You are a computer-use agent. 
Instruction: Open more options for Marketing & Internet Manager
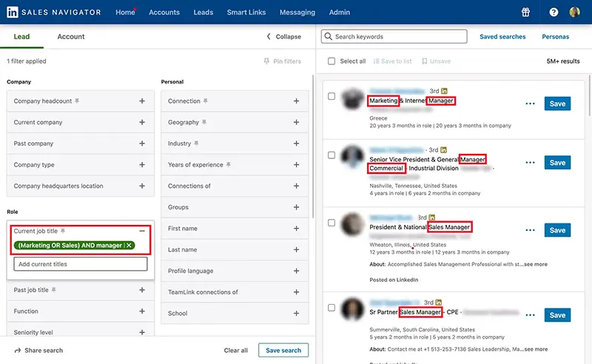[530, 104]
